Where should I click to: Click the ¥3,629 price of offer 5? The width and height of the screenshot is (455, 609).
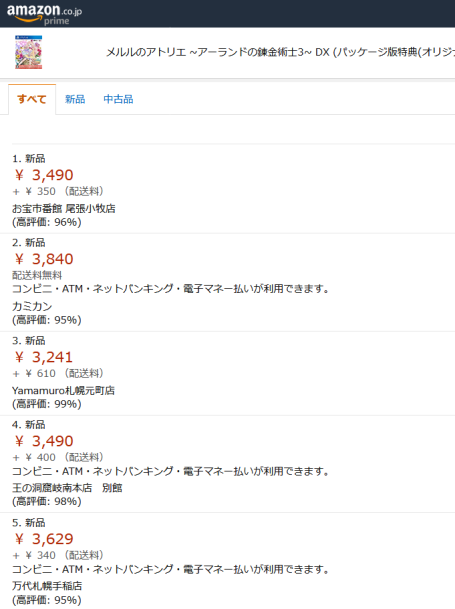[44, 539]
